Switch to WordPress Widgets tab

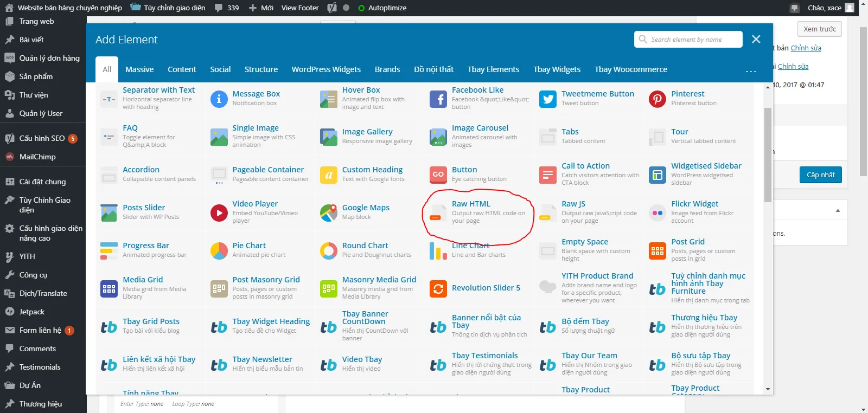pyautogui.click(x=326, y=69)
